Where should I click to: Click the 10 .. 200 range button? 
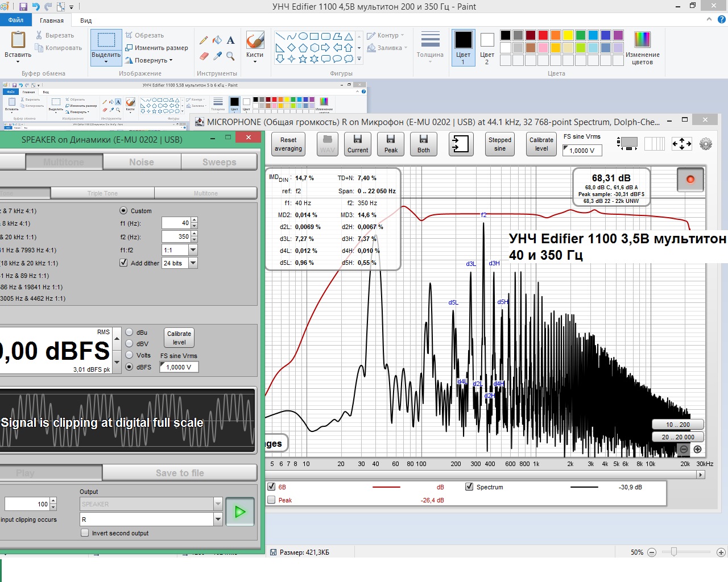678,425
